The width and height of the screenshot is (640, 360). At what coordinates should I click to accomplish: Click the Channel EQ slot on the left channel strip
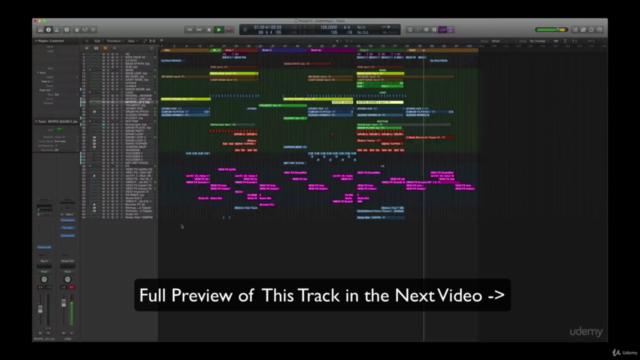click(x=44, y=247)
